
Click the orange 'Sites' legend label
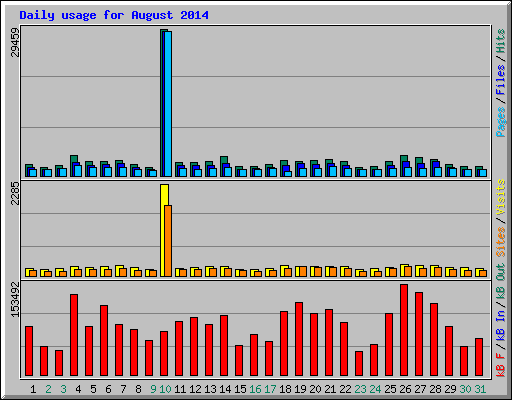pos(501,242)
